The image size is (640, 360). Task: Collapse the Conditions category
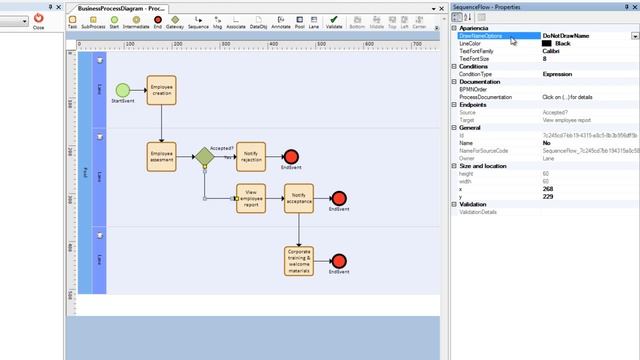454,66
